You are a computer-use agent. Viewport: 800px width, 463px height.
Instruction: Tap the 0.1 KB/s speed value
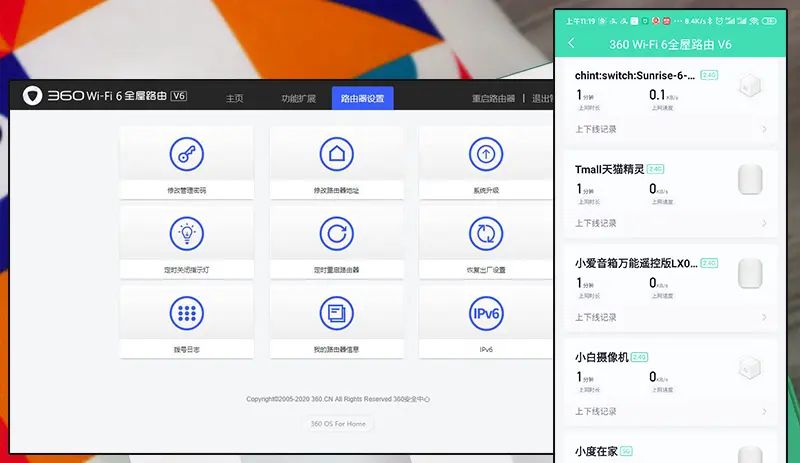(x=663, y=95)
